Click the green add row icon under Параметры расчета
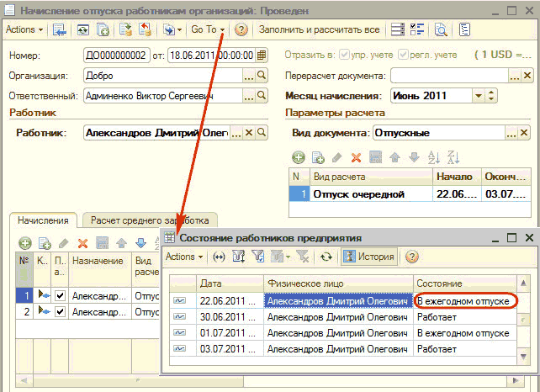540x392 pixels. click(x=298, y=157)
